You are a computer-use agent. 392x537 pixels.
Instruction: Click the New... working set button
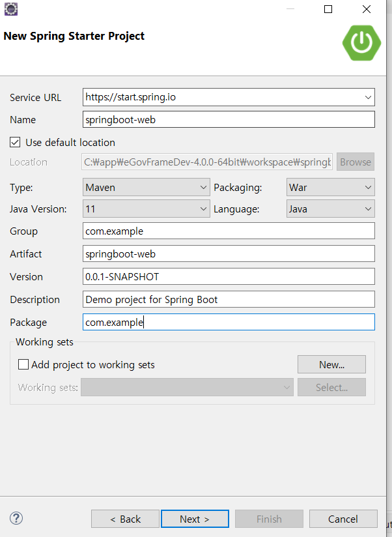(331, 364)
